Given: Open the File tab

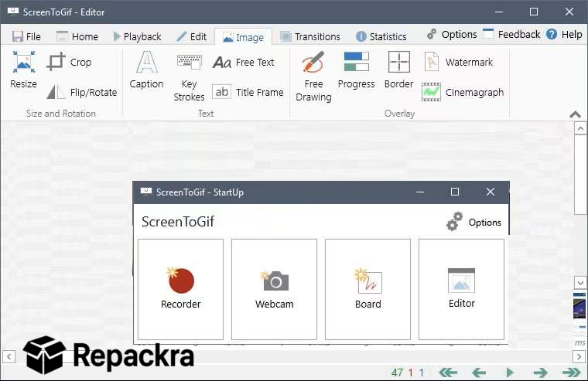Looking at the screenshot, I should point(26,37).
